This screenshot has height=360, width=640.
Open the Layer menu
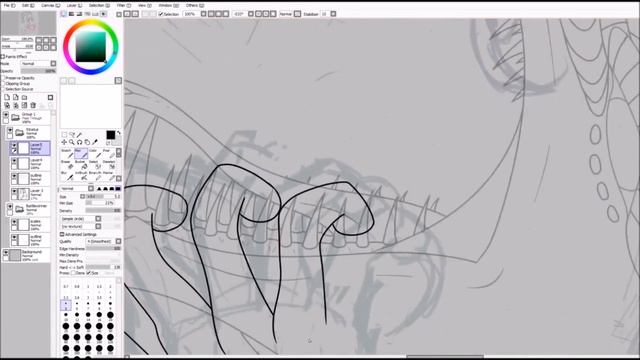pyautogui.click(x=74, y=5)
